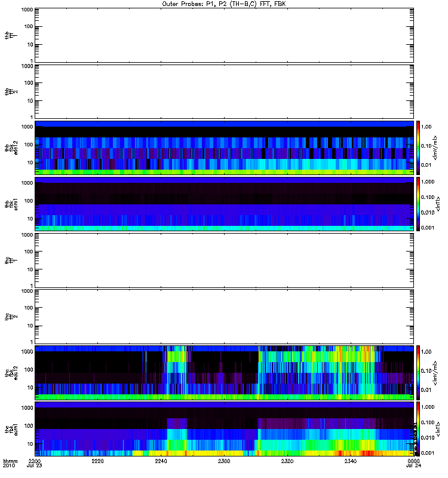Select the thc scm1 panel color bar
448x478 pixels.
(x=418, y=429)
